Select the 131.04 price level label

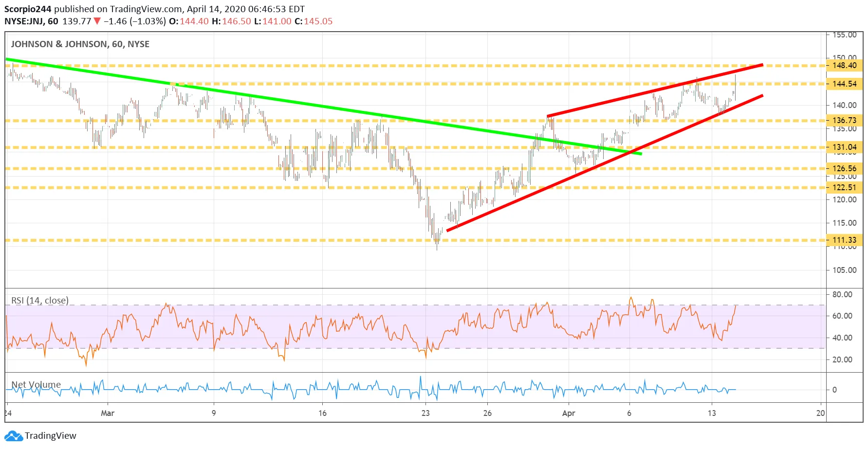click(x=845, y=147)
